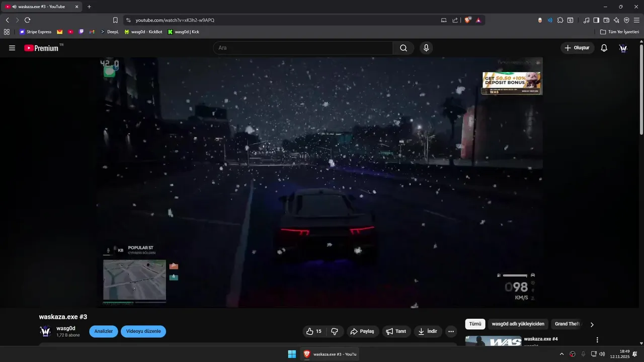Download the video with İndir button
Viewport: 644px width, 362px height.
[428, 331]
